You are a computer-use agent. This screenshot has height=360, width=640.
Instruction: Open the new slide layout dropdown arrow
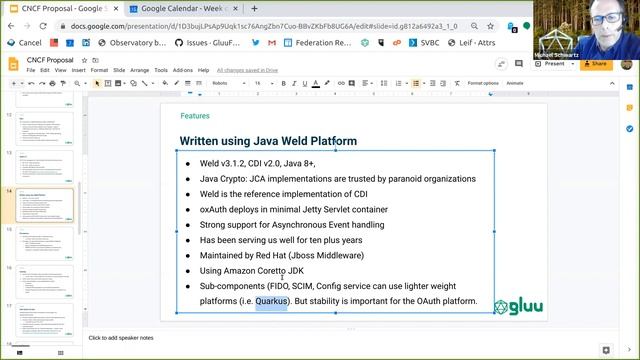22,83
